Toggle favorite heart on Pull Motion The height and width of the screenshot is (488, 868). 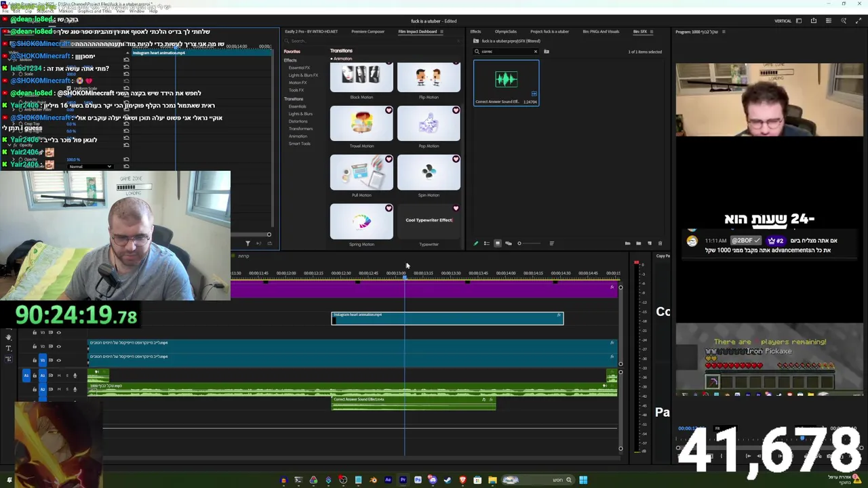click(389, 159)
